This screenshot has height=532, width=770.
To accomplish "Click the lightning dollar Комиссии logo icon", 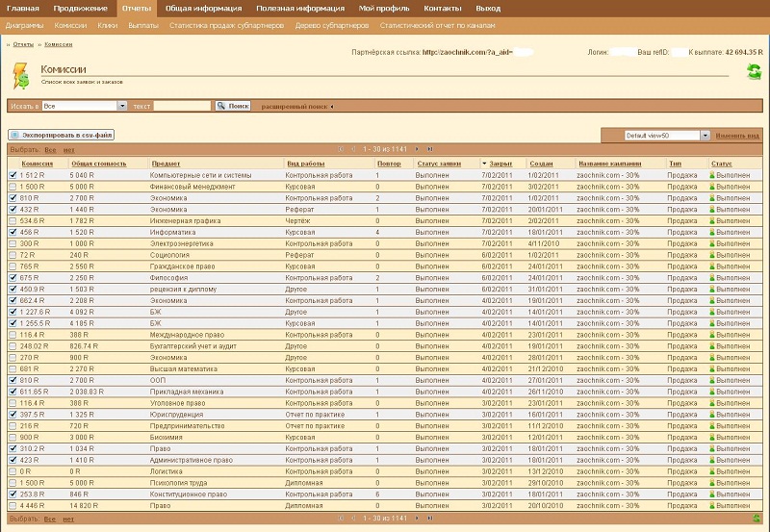I will [20, 76].
